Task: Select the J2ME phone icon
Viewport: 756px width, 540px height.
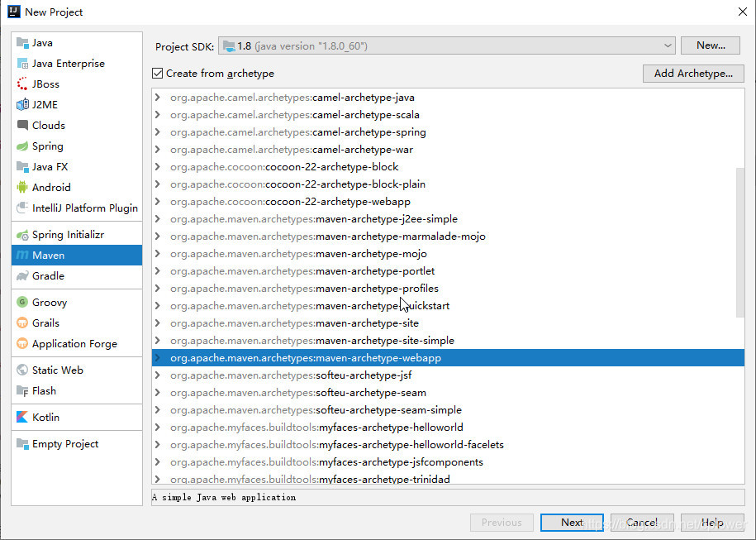Action: pyautogui.click(x=22, y=105)
